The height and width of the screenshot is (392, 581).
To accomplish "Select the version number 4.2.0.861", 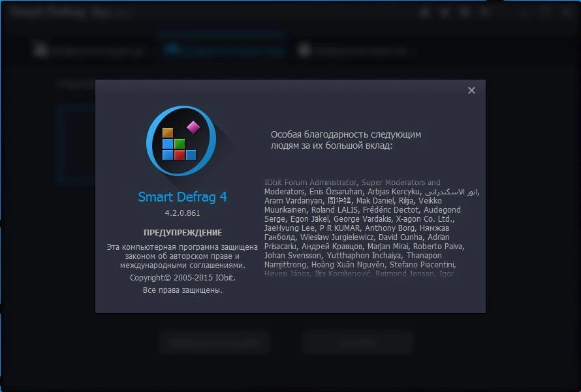I will click(182, 213).
